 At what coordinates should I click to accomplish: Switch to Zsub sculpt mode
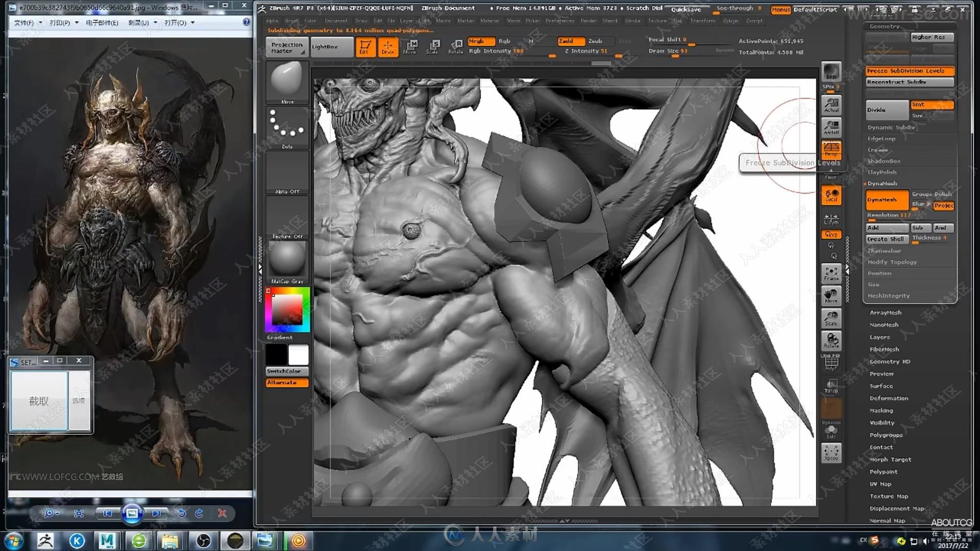click(x=595, y=41)
